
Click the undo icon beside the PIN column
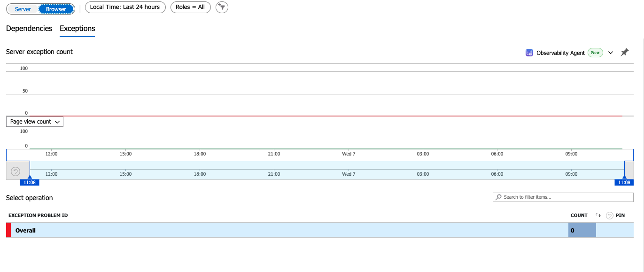[609, 216]
